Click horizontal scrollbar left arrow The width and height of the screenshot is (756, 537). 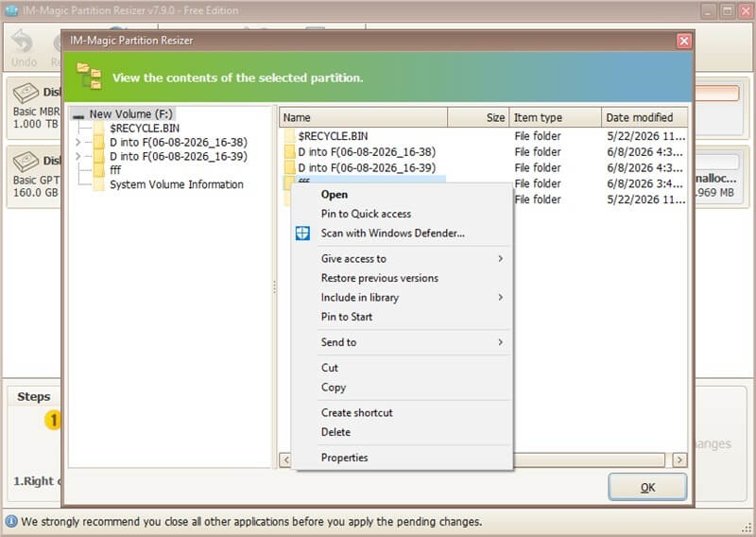coord(286,459)
